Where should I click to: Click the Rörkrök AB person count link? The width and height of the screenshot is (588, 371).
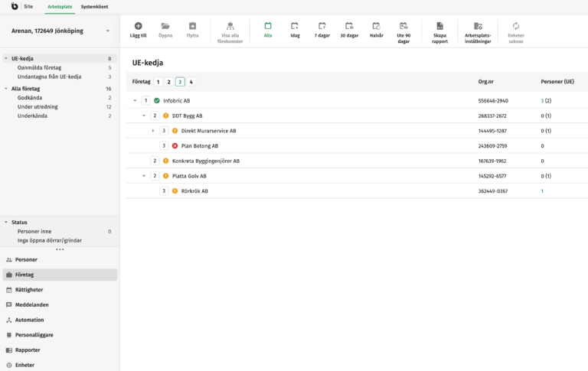pos(542,191)
